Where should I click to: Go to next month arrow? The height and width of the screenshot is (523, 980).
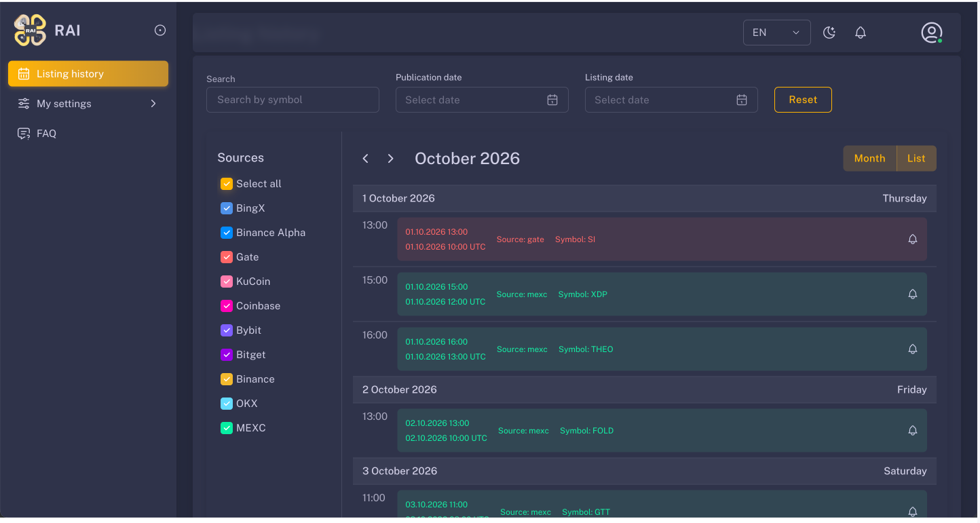(x=390, y=159)
